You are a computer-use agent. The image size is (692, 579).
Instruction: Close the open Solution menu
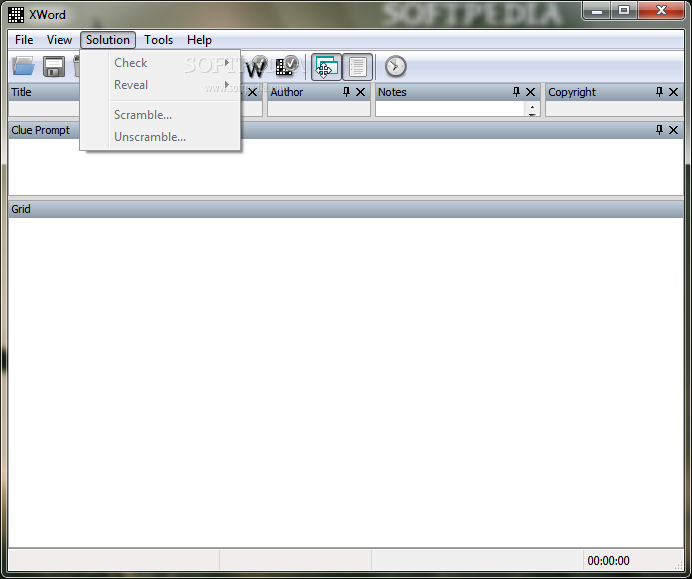pos(108,40)
